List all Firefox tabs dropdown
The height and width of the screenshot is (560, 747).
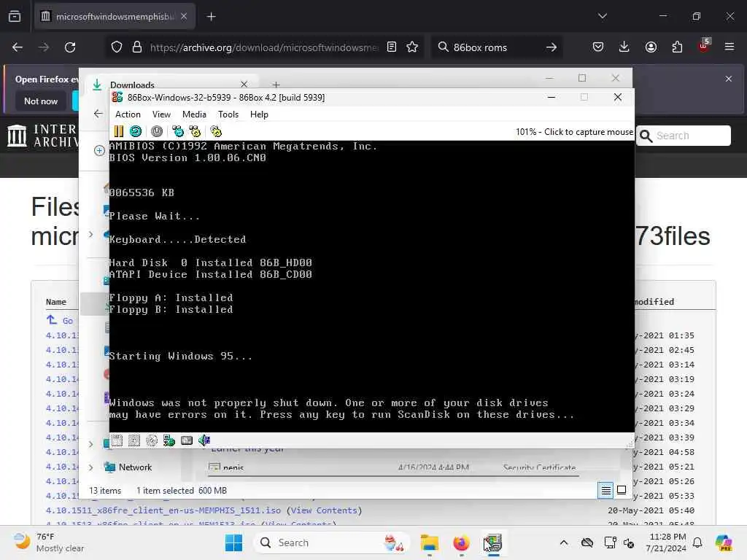point(602,16)
